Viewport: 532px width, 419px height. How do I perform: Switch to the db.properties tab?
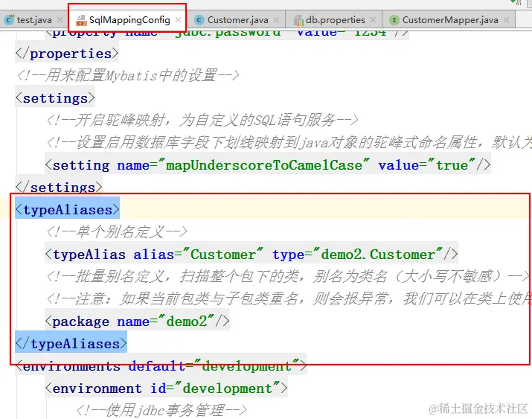pyautogui.click(x=336, y=20)
